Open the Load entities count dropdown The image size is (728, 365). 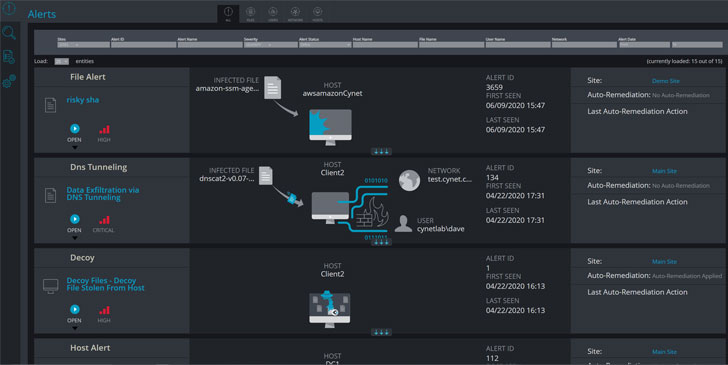(61, 61)
